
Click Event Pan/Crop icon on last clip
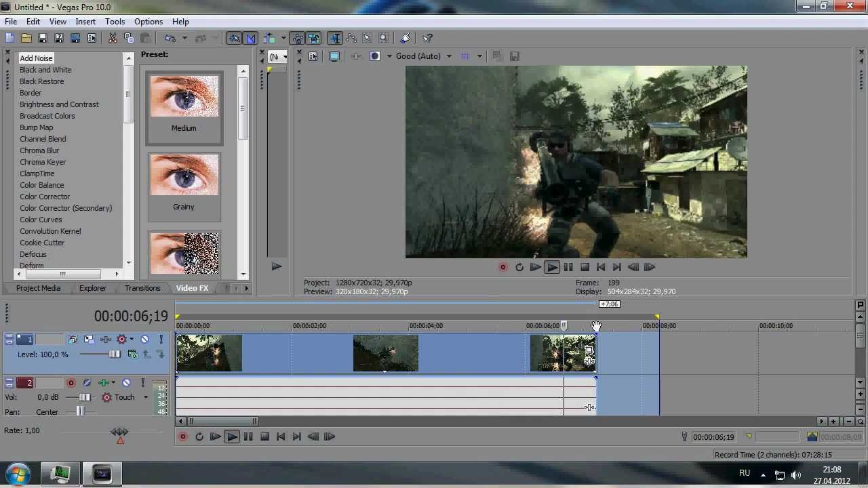pyautogui.click(x=589, y=350)
